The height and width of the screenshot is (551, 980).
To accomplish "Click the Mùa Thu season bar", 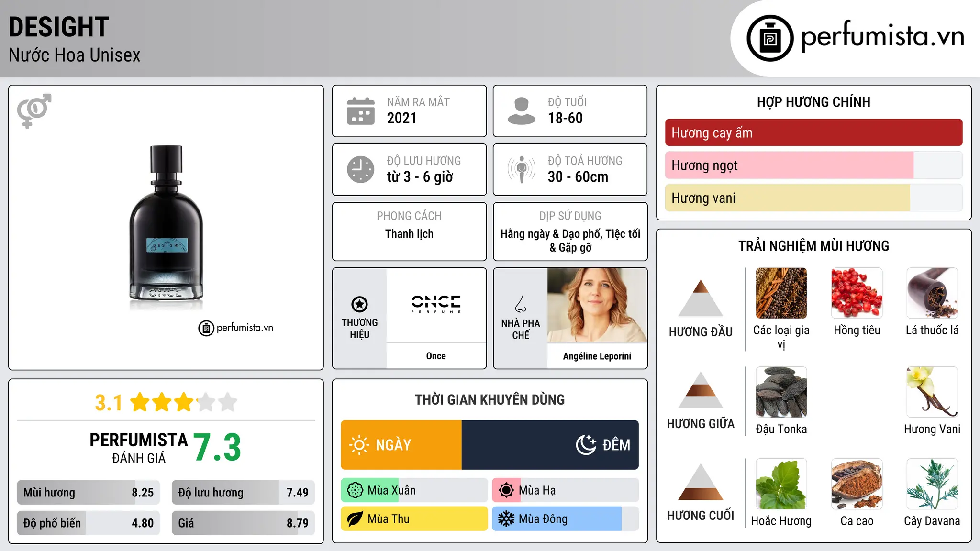I will pyautogui.click(x=414, y=519).
